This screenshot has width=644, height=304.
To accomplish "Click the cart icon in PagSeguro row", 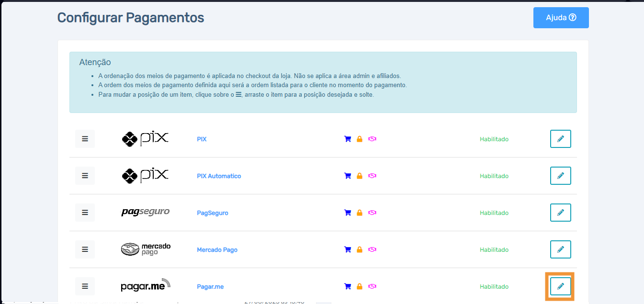I will pyautogui.click(x=348, y=213).
